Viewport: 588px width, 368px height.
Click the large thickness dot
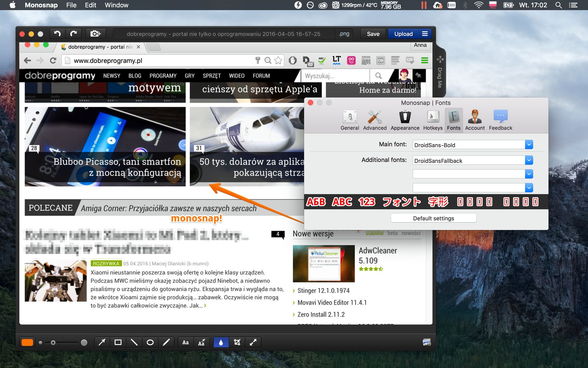[x=84, y=342]
